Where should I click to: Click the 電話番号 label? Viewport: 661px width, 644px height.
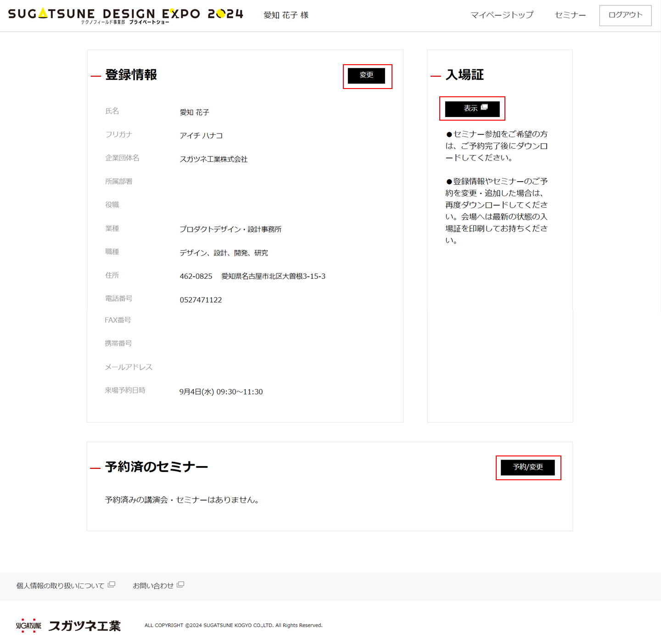click(x=118, y=299)
